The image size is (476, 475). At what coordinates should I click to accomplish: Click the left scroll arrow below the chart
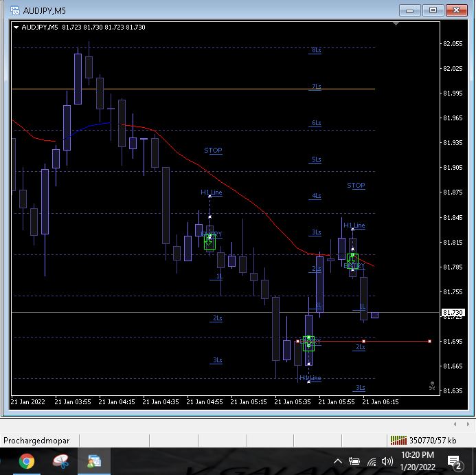[455, 424]
